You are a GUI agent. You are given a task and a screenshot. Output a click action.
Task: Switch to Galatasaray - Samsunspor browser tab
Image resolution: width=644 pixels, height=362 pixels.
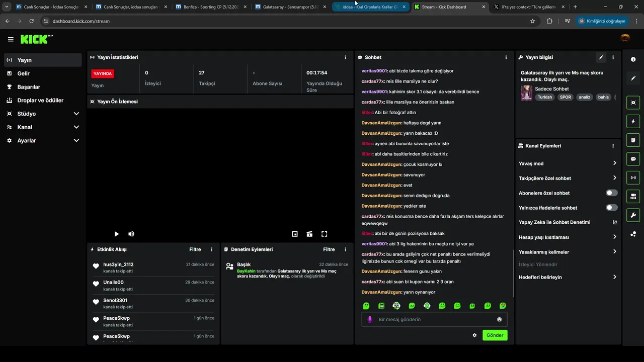pos(290,7)
